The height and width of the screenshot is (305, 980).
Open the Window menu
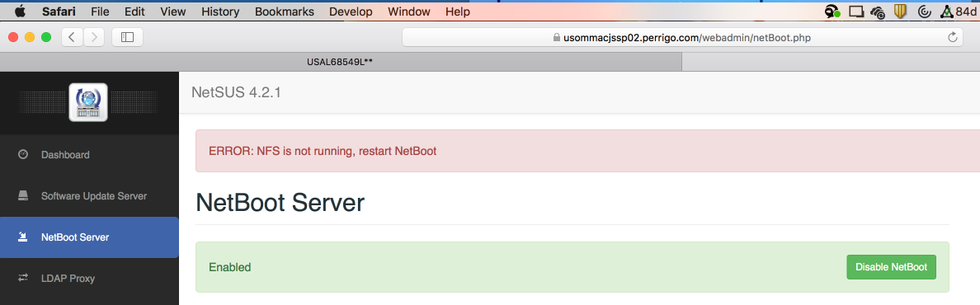(409, 12)
